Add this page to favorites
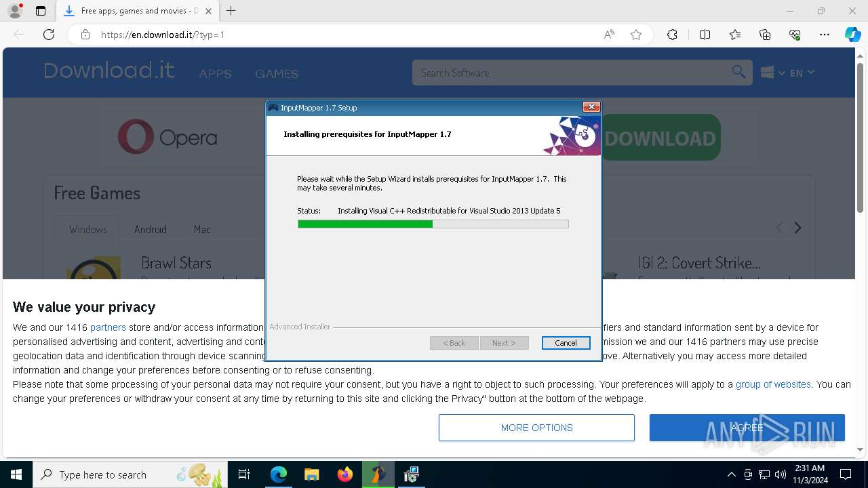 pyautogui.click(x=636, y=35)
